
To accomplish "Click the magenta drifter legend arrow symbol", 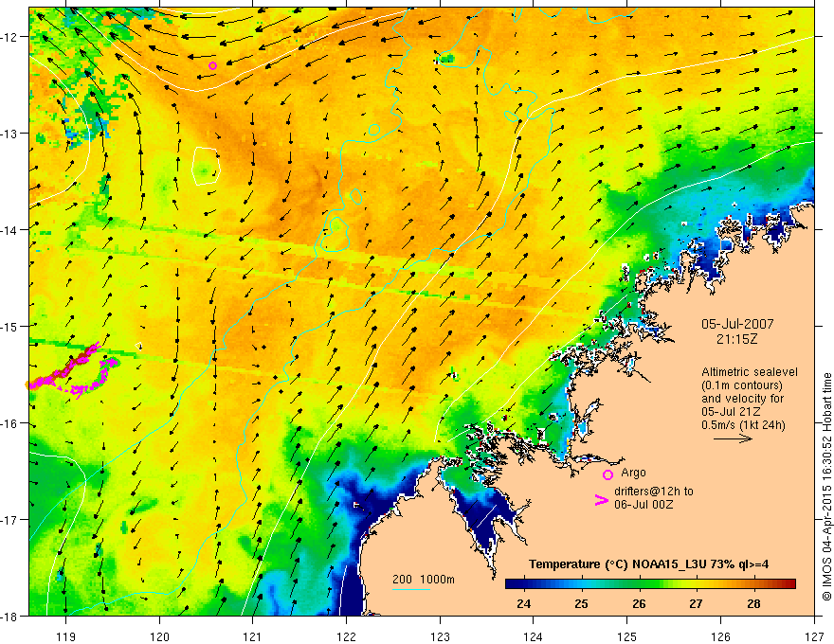I will [601, 500].
